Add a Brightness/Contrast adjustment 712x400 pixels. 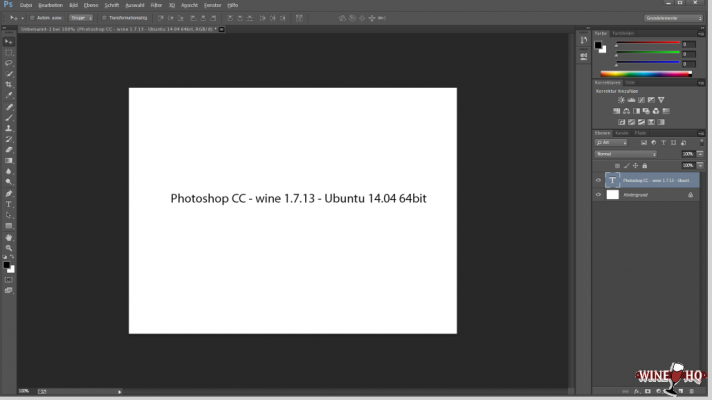pos(621,100)
